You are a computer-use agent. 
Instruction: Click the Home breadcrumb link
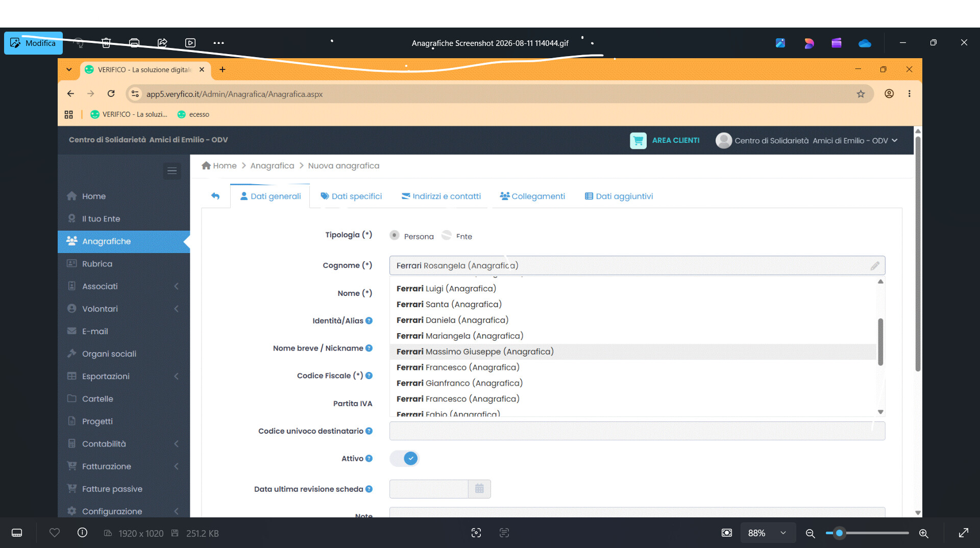coord(219,166)
